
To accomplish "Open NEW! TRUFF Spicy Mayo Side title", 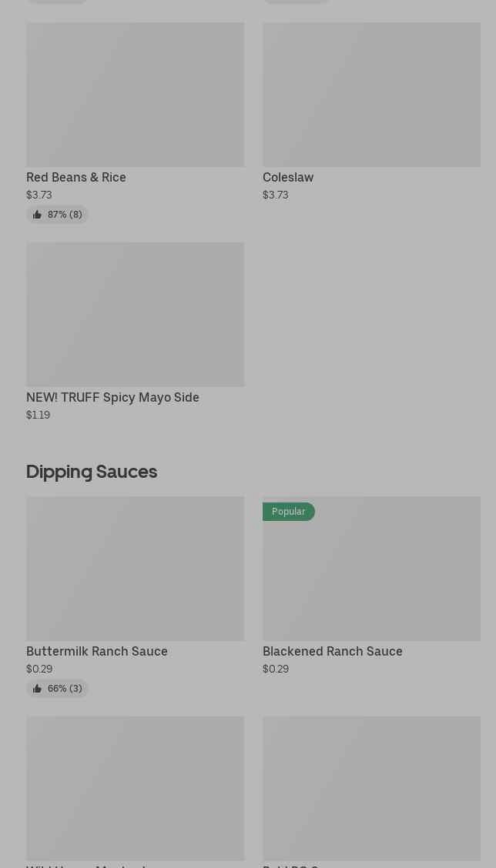I will (x=112, y=397).
